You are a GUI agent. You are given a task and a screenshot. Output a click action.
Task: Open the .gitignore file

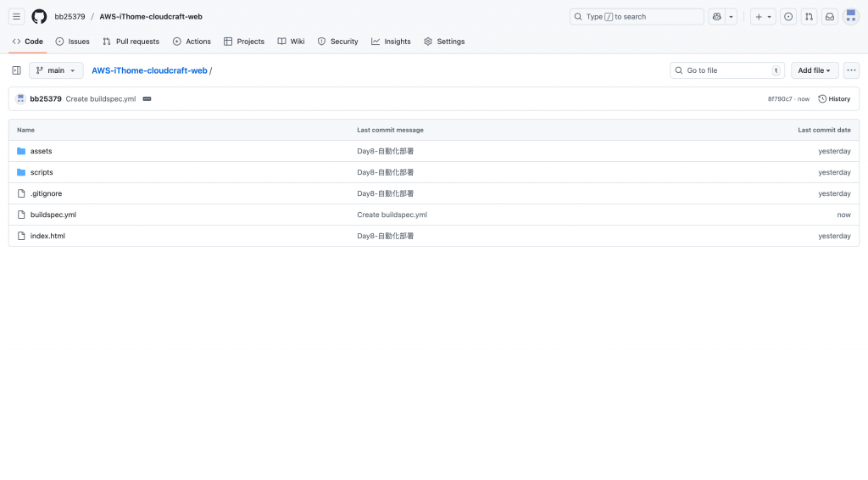pos(46,193)
